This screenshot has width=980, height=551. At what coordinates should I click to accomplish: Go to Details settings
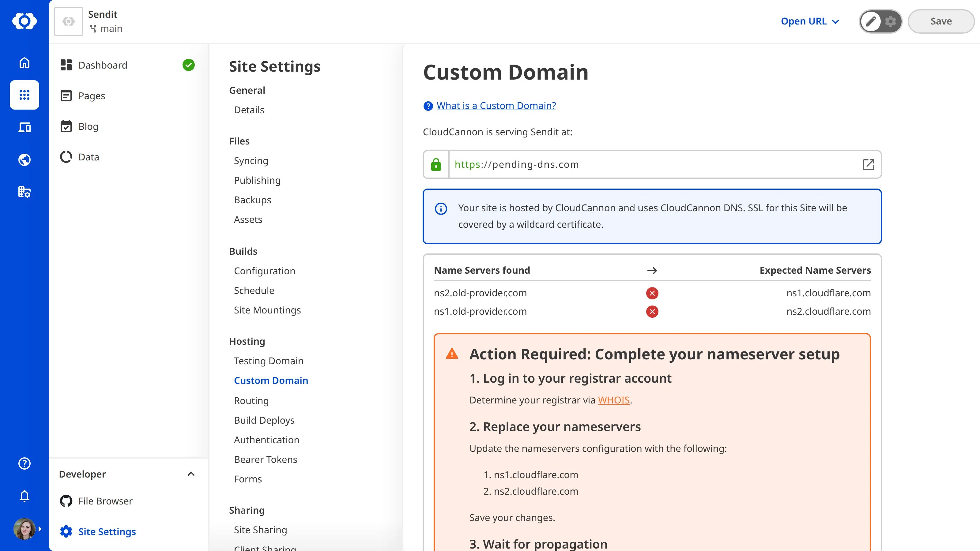[249, 110]
